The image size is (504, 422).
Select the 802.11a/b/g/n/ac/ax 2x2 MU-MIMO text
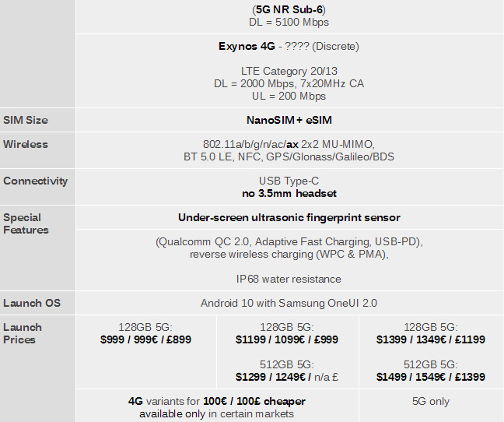289,144
